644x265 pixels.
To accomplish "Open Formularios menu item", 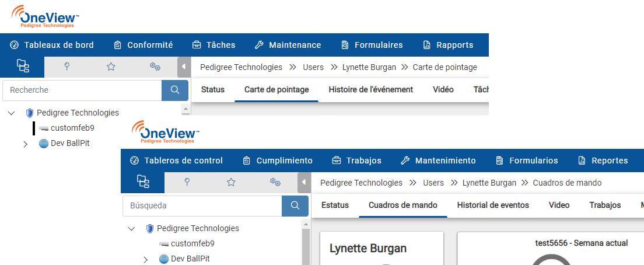I will (527, 161).
